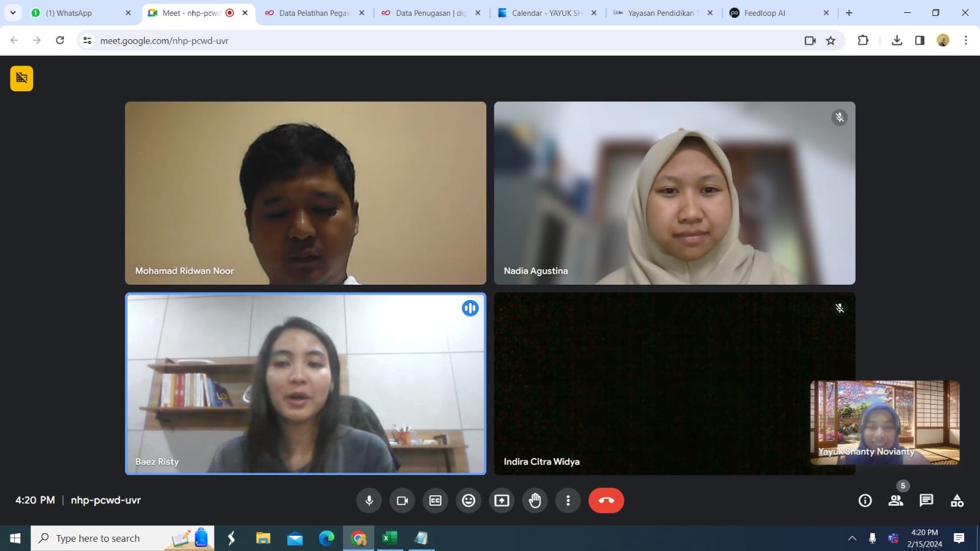Mute microphone in Meet control bar
The width and height of the screenshot is (980, 551).
click(x=369, y=500)
